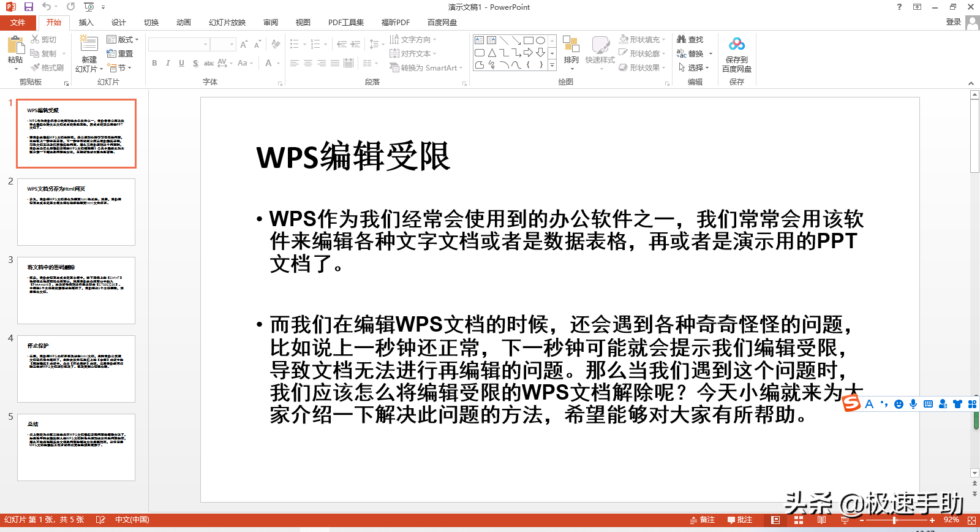Activate the 格式刷 format painter

click(48, 67)
